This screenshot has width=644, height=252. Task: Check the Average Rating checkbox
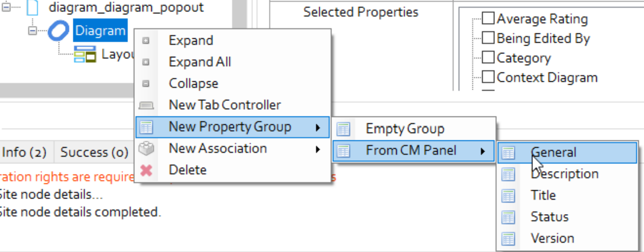488,19
